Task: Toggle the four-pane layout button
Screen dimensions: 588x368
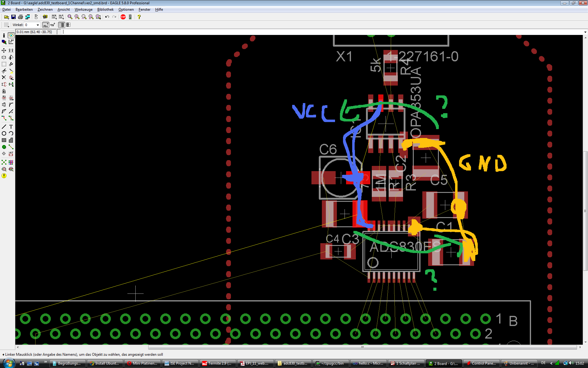Action: click(68, 25)
